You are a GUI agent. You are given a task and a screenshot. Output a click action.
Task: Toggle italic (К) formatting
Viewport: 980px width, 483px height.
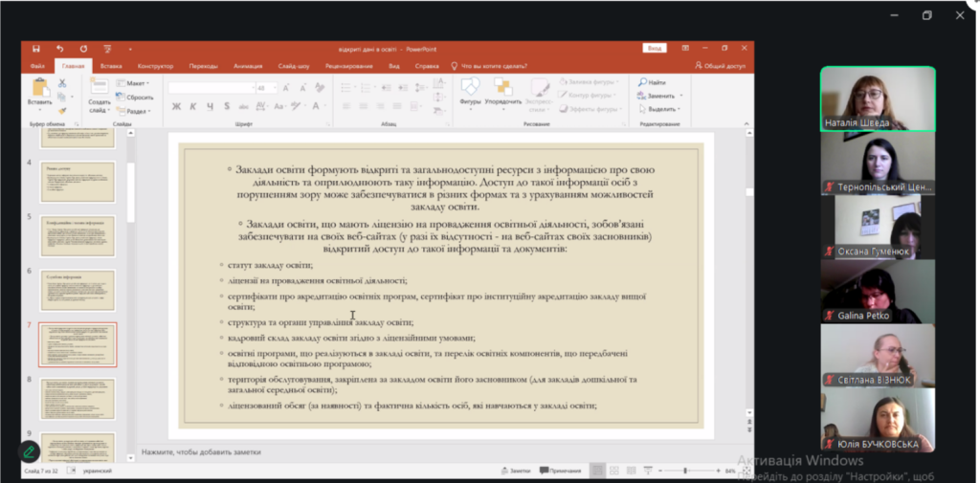click(x=190, y=106)
